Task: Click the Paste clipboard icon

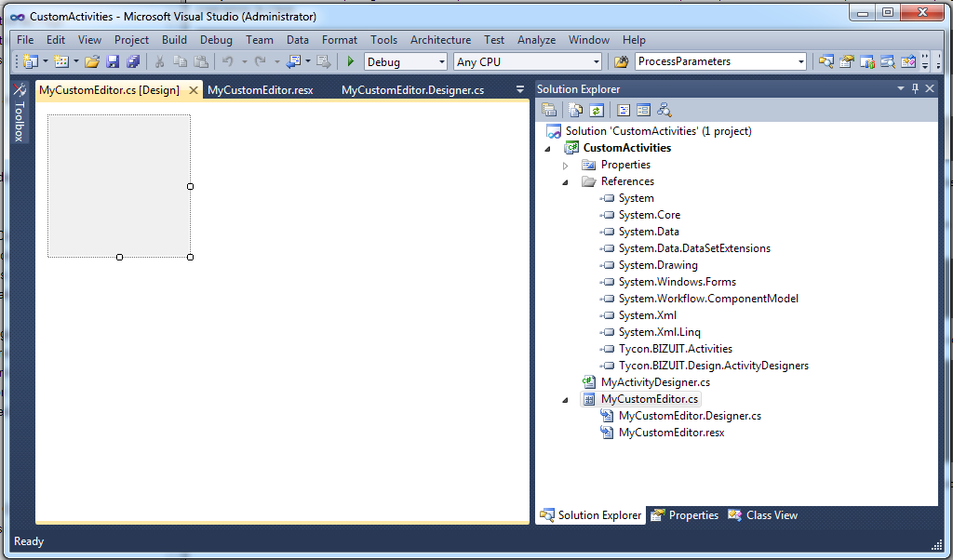Action: tap(201, 61)
